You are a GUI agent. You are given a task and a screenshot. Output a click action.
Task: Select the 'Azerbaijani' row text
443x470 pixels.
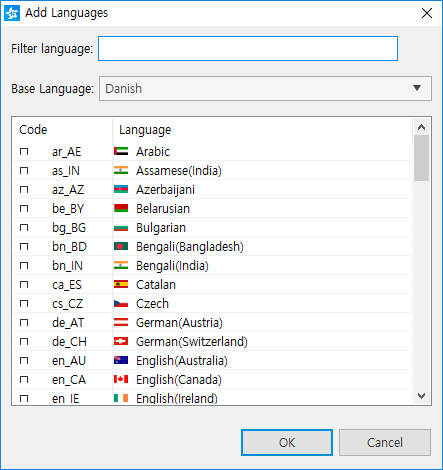click(x=165, y=190)
